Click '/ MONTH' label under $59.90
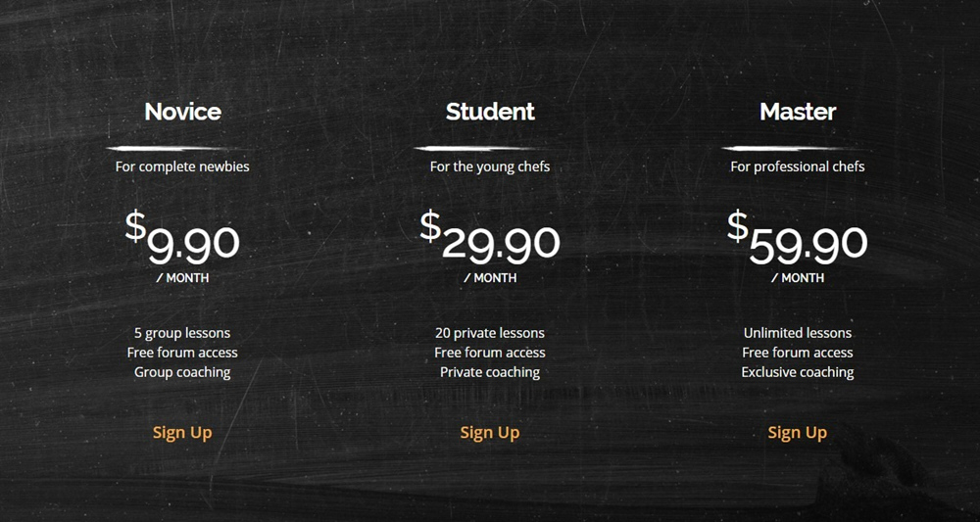980x522 pixels. [798, 278]
